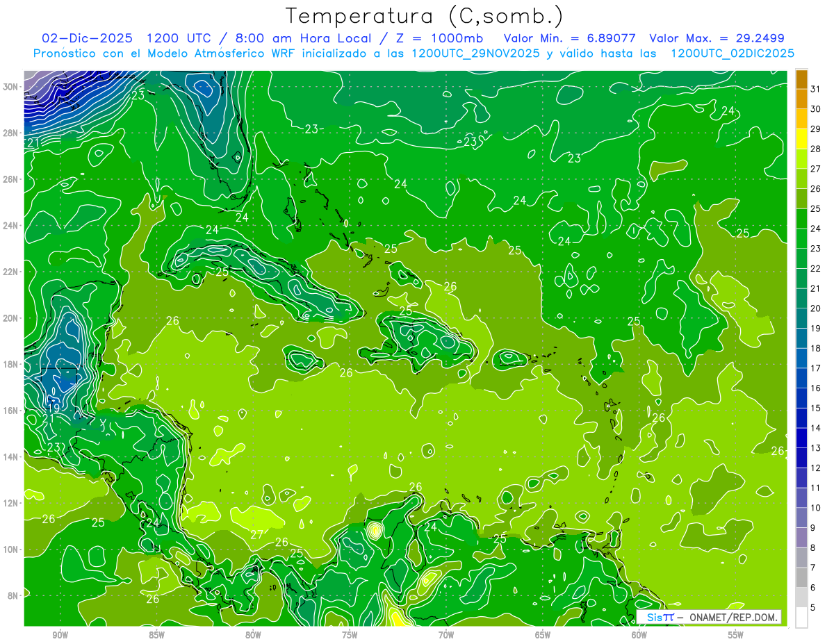834x644 pixels.
Task: Click the "10N" latitude axis label
Action: (12, 549)
